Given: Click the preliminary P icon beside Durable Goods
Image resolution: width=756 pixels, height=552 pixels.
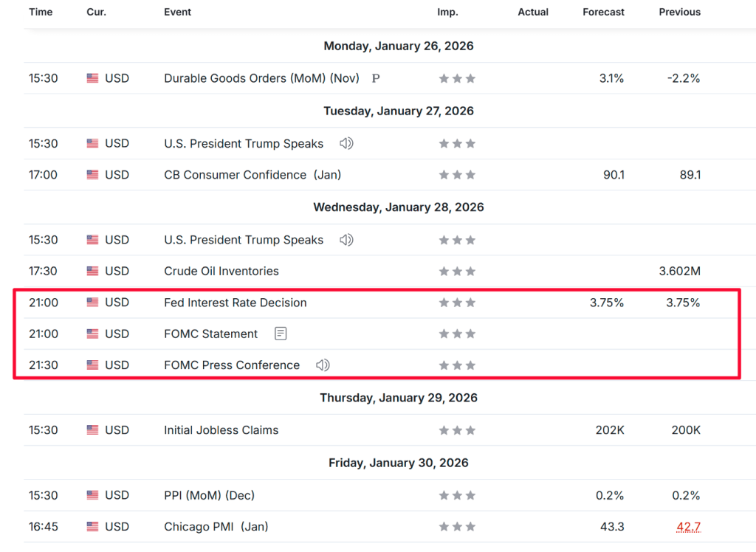Looking at the screenshot, I should click(376, 78).
